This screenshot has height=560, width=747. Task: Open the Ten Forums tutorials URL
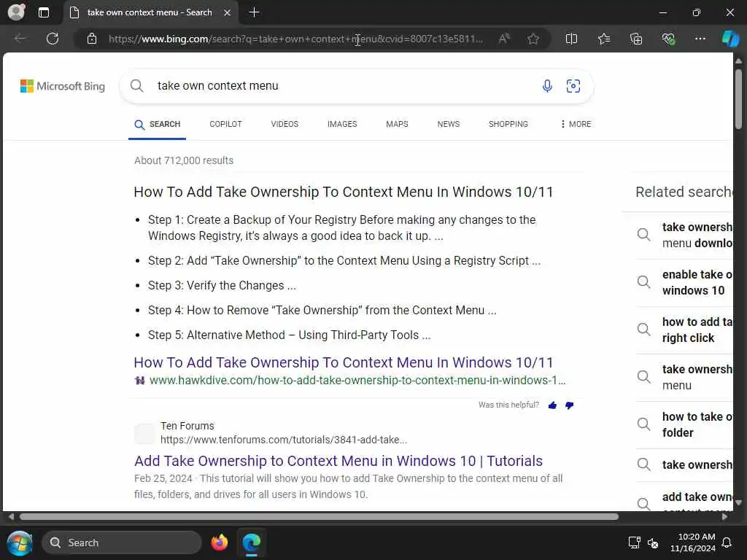(x=284, y=440)
